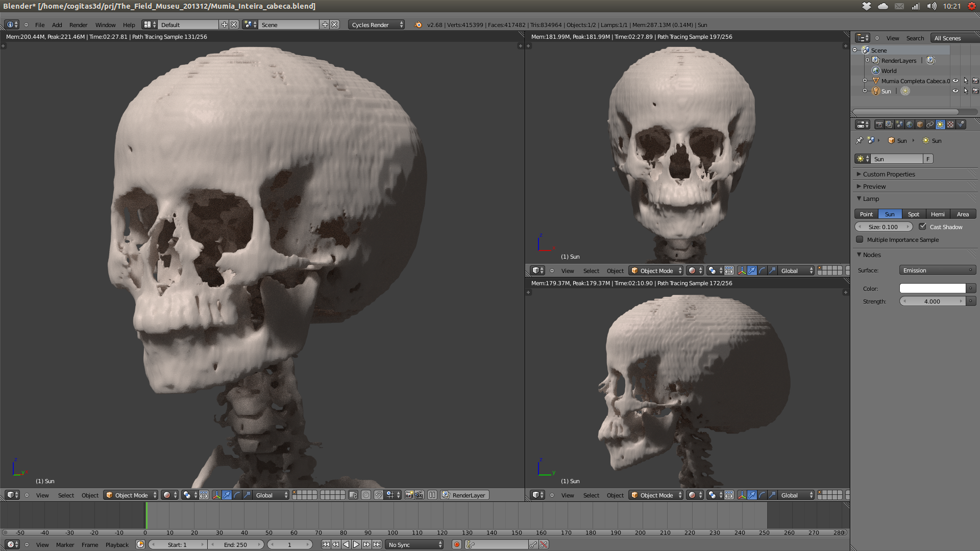The width and height of the screenshot is (980, 551).
Task: Open the Cycles Render engine dropdown
Action: [376, 24]
